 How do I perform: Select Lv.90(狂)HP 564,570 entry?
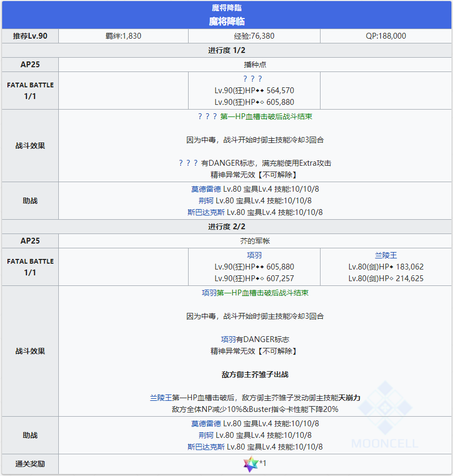[x=254, y=91]
